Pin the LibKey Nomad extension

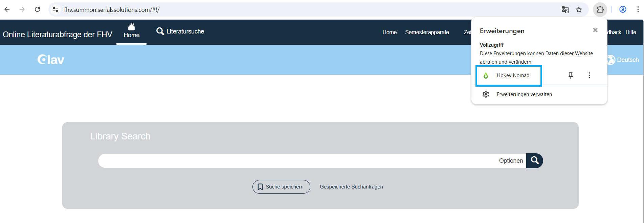571,75
